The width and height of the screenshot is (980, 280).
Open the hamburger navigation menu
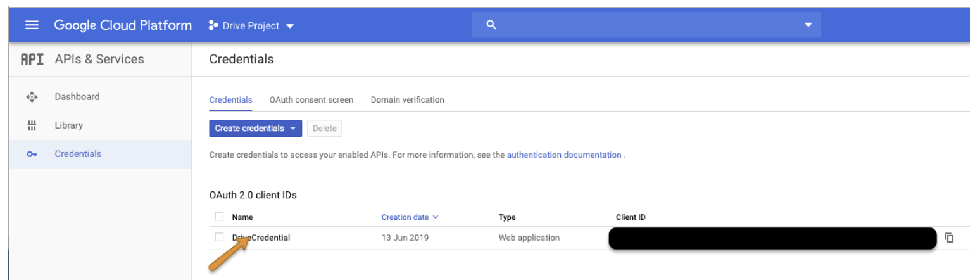(x=32, y=25)
